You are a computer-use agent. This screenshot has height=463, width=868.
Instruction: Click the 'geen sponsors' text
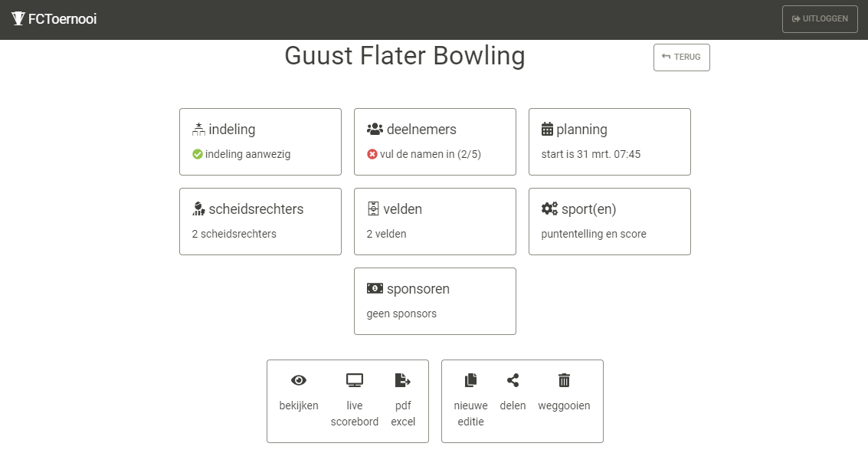click(x=401, y=314)
